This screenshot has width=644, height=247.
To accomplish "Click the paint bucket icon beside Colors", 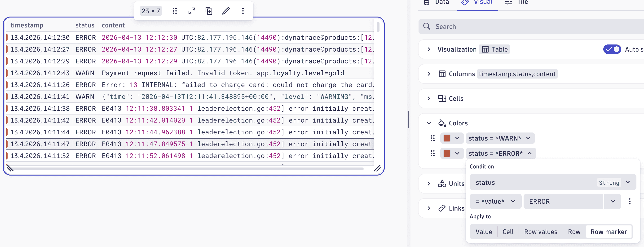I will tap(442, 123).
